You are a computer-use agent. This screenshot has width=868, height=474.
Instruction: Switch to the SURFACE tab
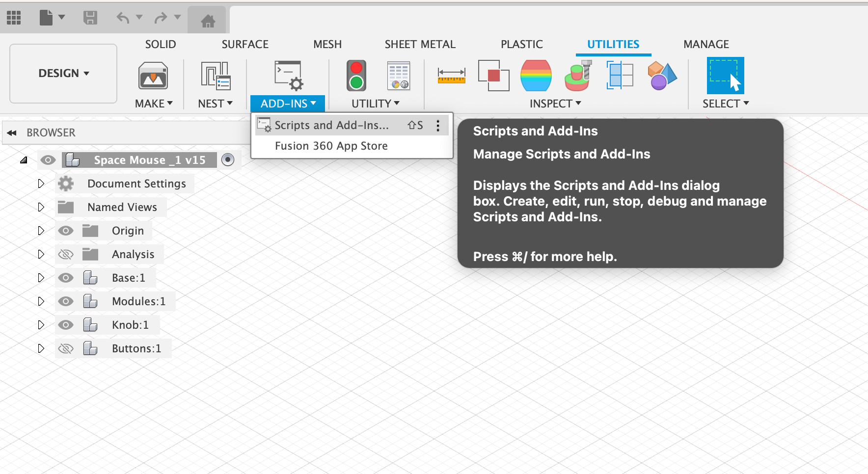pos(245,44)
